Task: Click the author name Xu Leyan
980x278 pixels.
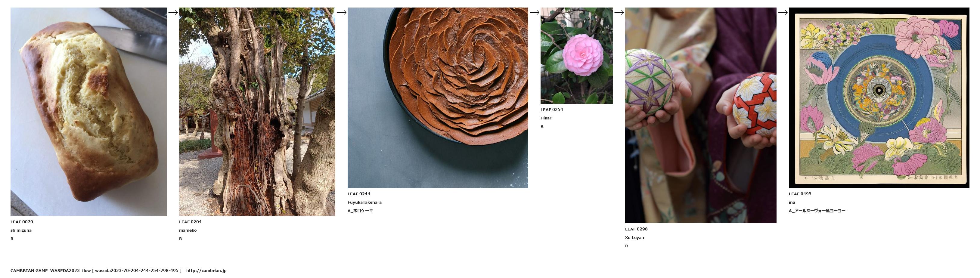Action: pos(634,237)
